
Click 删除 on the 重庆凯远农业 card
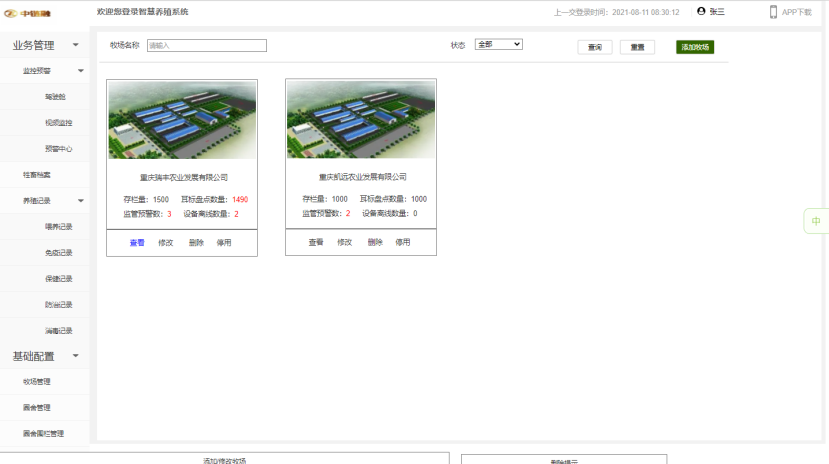[x=375, y=242]
